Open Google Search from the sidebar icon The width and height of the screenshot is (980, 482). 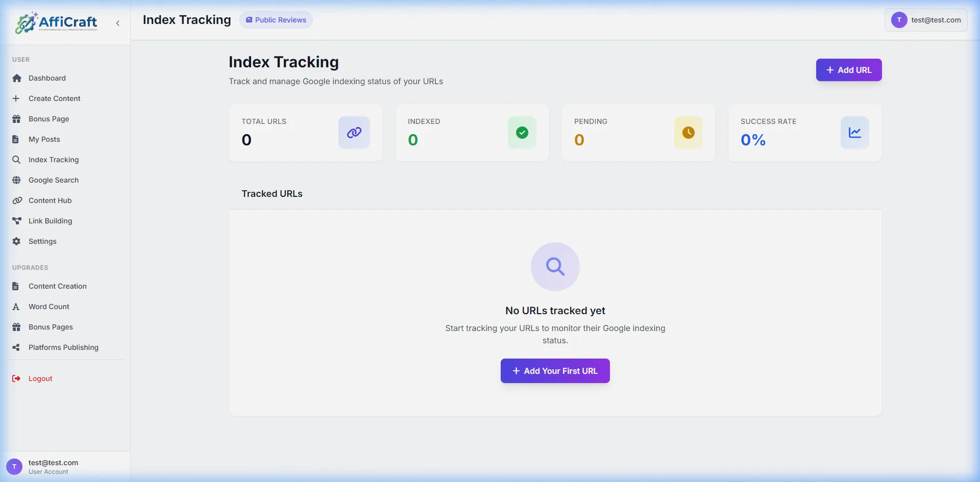pos(17,180)
